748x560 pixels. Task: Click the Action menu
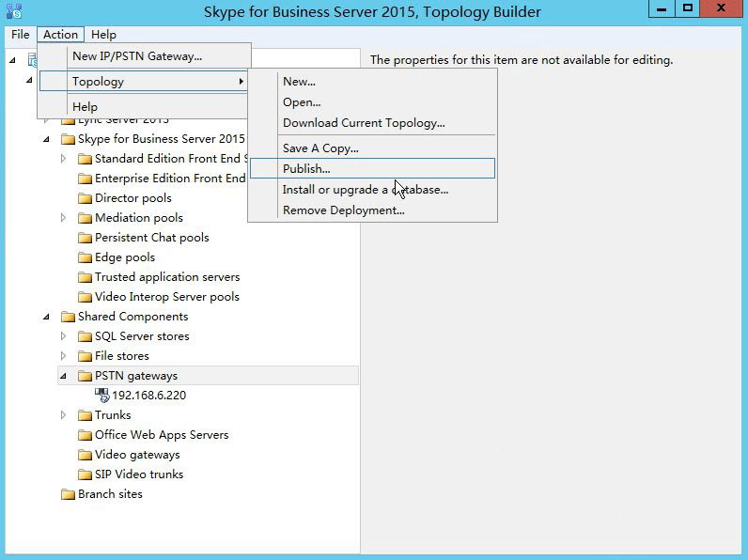60,35
